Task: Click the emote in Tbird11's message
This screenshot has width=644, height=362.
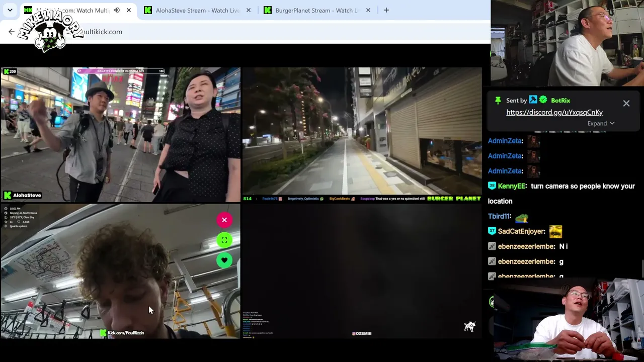Action: [x=522, y=217]
